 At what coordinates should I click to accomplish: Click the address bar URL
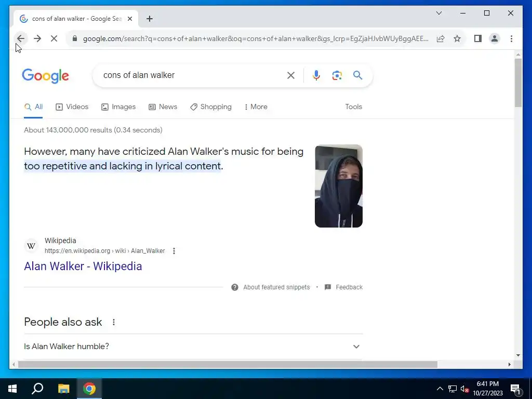(256, 38)
